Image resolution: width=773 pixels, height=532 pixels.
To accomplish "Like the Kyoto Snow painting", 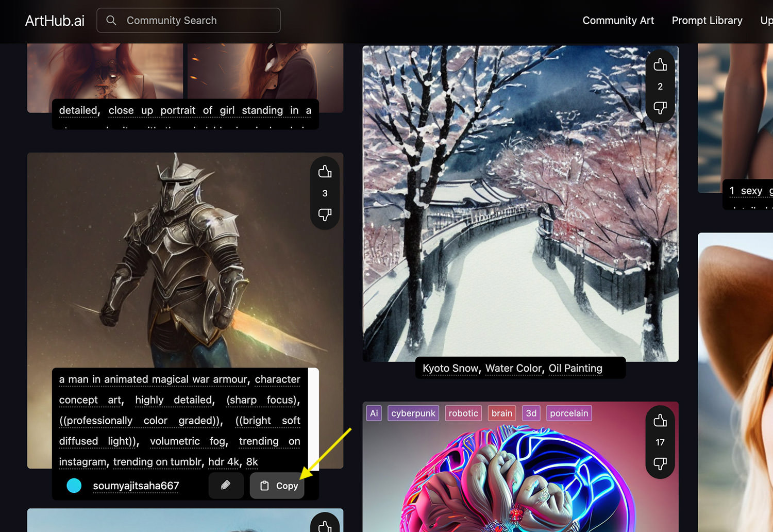I will click(660, 65).
